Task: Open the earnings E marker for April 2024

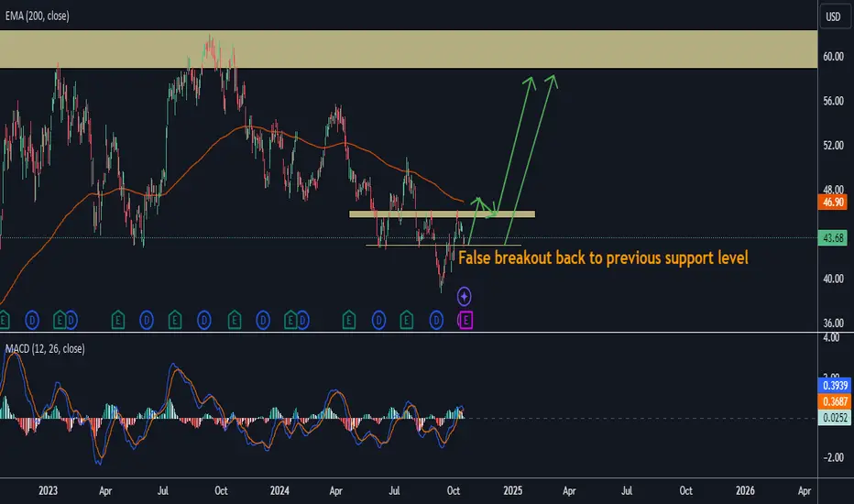Action: pos(348,321)
